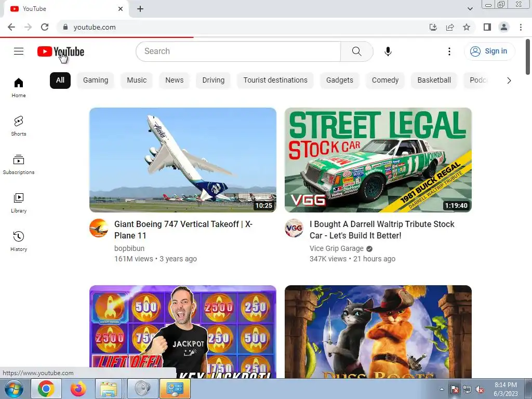Open Library in sidebar
Screen dimensions: 532x399
point(19,203)
